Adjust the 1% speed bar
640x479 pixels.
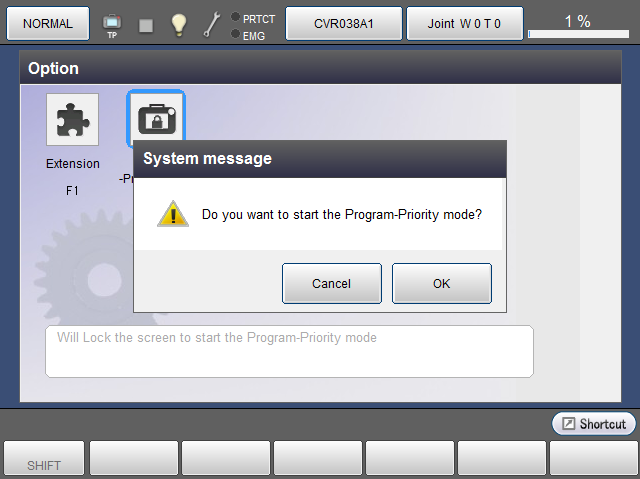[x=578, y=34]
